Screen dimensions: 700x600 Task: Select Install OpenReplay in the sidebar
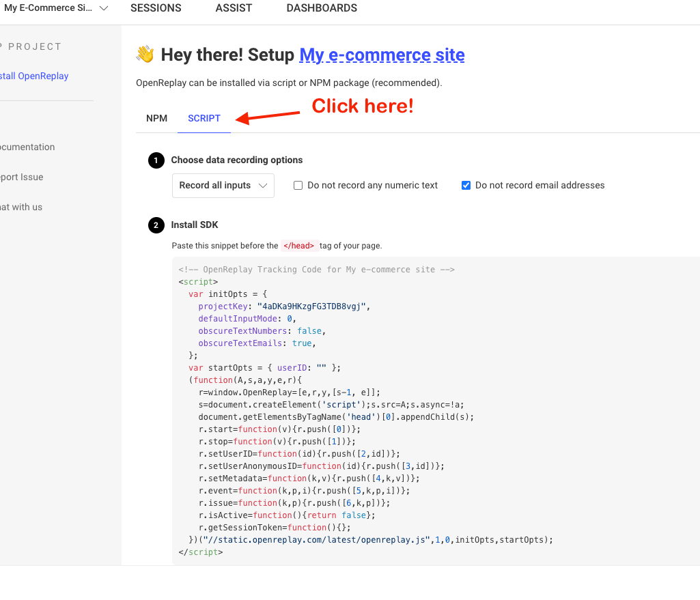coord(34,76)
